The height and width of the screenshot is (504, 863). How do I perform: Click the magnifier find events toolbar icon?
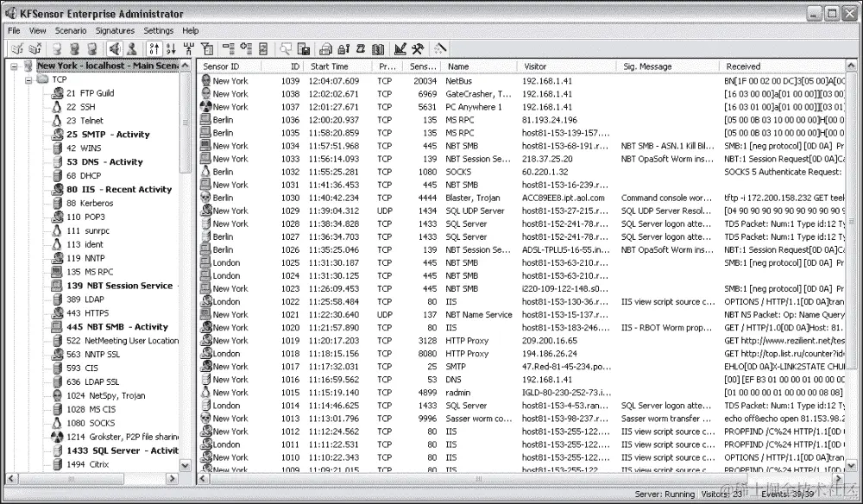tap(286, 49)
